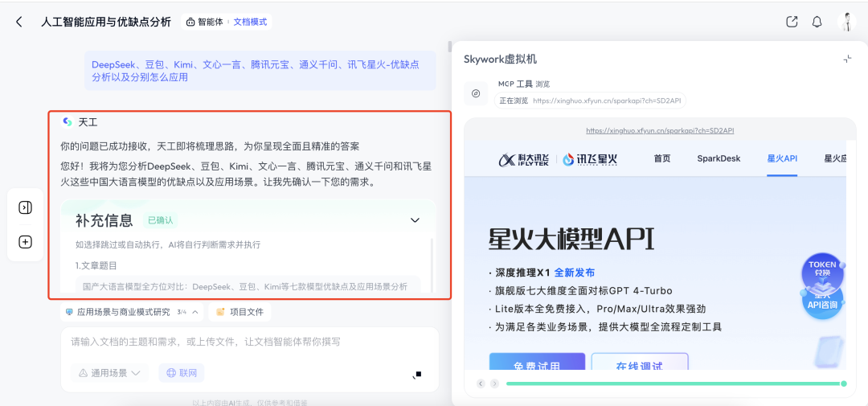Click the 全新发布 link text
The image size is (868, 406).
click(575, 273)
